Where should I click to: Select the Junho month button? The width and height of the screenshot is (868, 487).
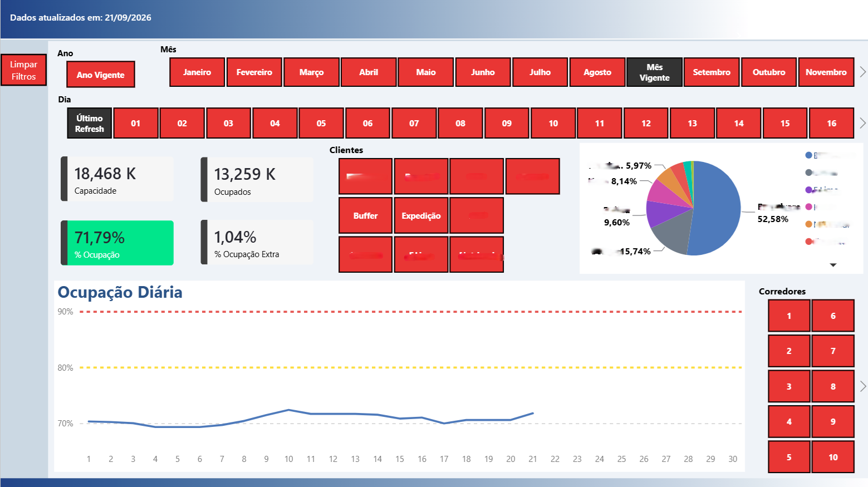click(483, 72)
